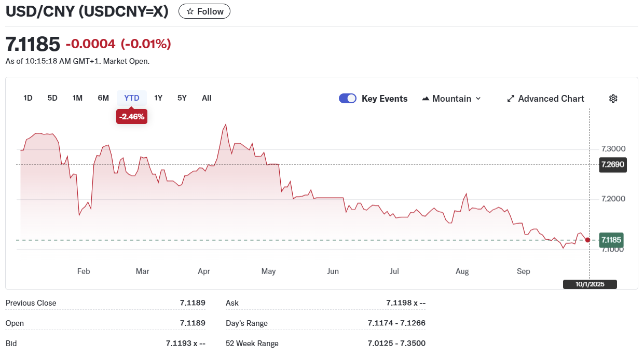Toggle the Key Events switch
Viewport: 644px width, 357px height.
coord(348,99)
